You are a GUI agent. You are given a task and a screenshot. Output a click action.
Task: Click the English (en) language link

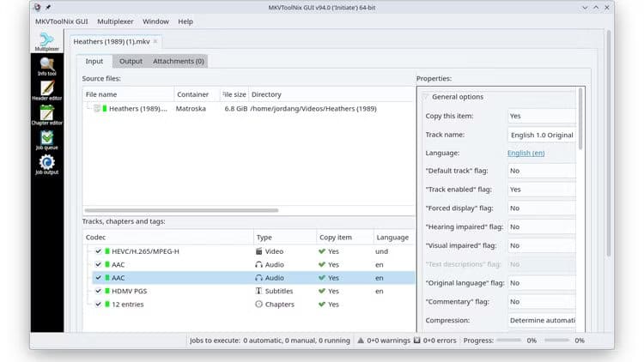(x=526, y=153)
